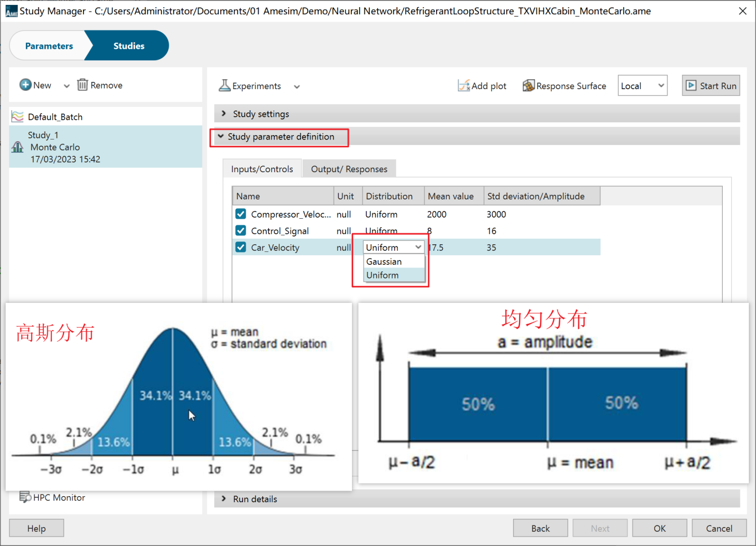Image resolution: width=756 pixels, height=546 pixels.
Task: Click the Experiments flask icon
Action: tap(225, 85)
